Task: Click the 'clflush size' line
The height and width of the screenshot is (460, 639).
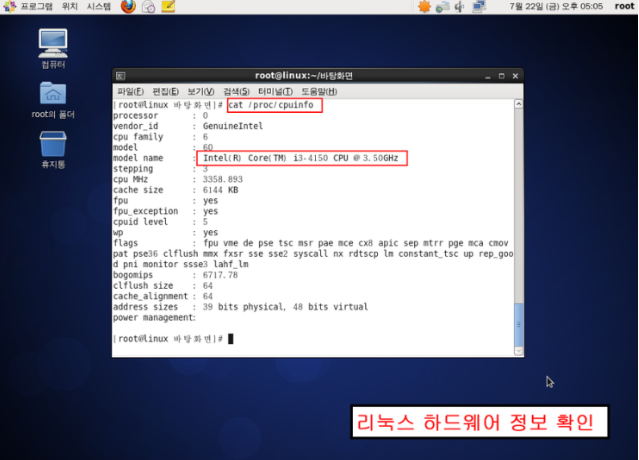Action: (x=163, y=286)
